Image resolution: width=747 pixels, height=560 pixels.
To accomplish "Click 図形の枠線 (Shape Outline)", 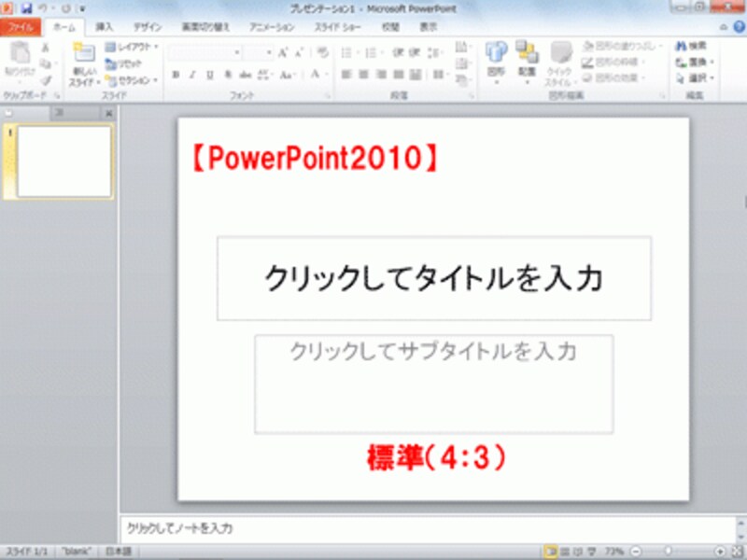I will [613, 62].
